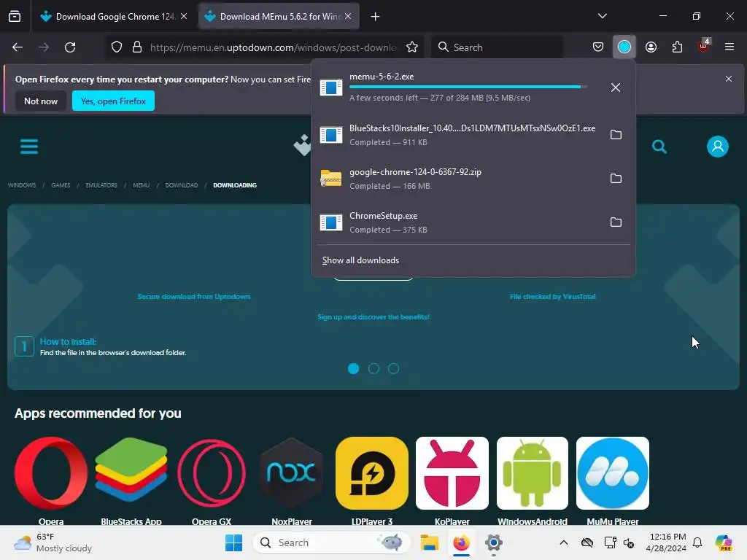
Task: Open the NoxPlayer app icon
Action: tap(292, 473)
